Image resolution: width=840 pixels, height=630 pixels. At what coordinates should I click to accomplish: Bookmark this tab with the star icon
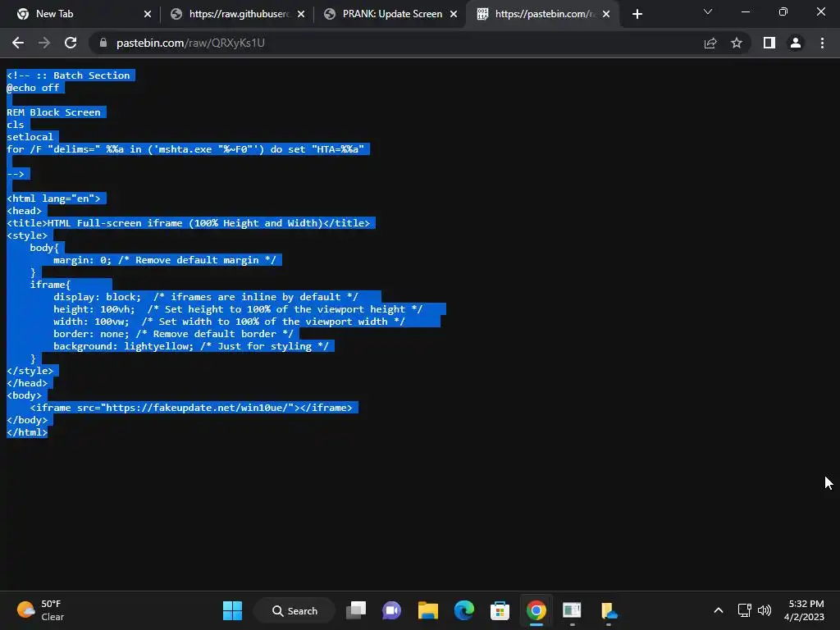(737, 43)
